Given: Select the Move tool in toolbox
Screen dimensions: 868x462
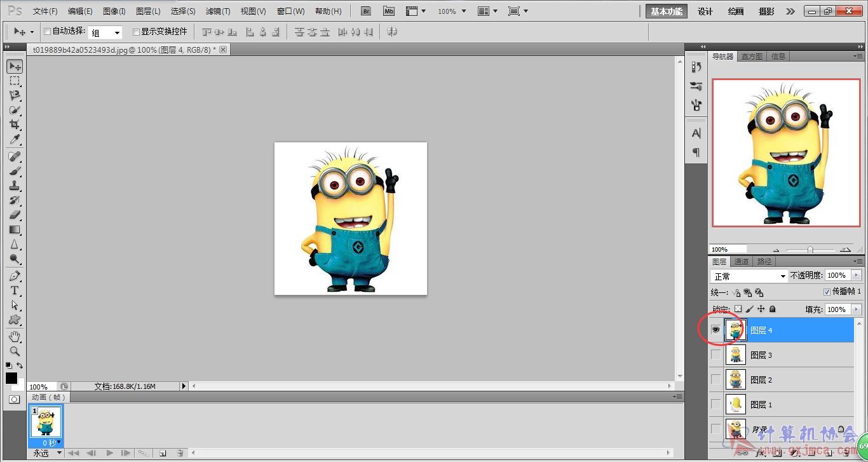Looking at the screenshot, I should click(15, 66).
